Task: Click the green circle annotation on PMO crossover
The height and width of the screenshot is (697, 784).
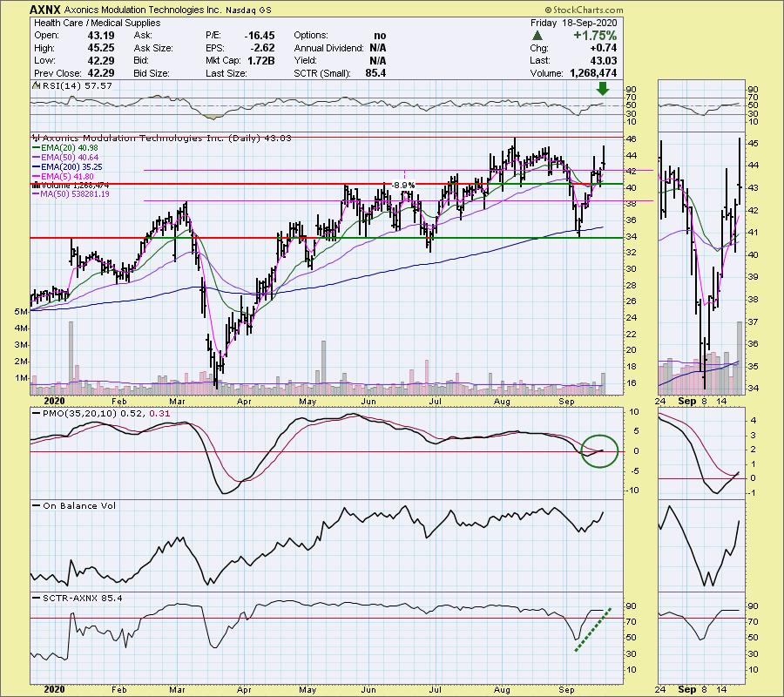Action: coord(600,450)
